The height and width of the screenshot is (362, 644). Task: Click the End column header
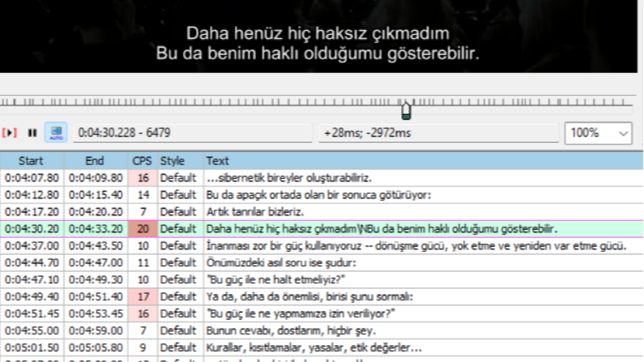click(95, 161)
